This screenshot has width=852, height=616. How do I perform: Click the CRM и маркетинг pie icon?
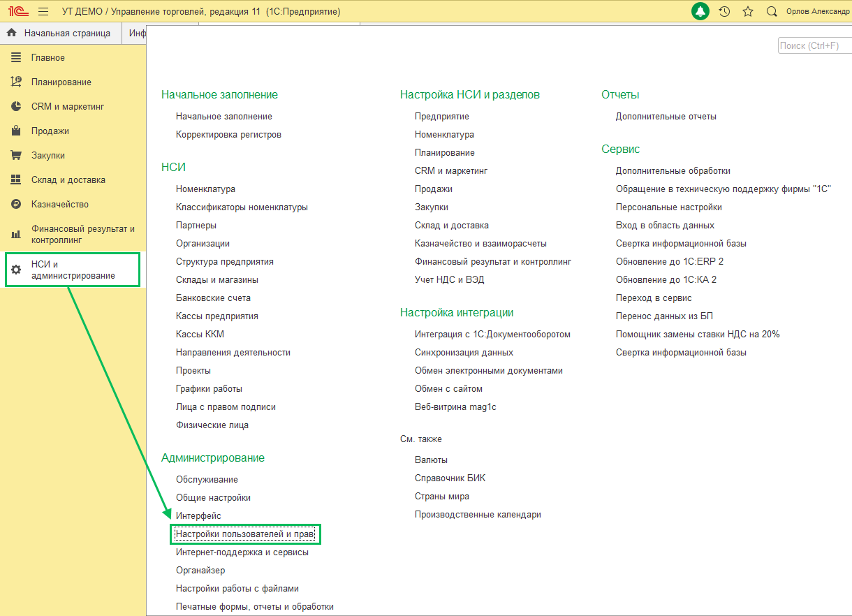click(16, 106)
